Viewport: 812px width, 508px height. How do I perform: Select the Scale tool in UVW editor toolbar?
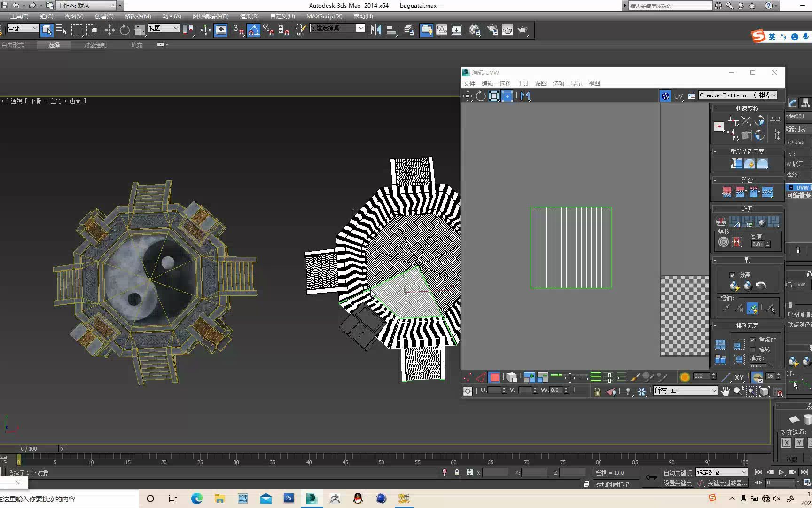tap(494, 96)
